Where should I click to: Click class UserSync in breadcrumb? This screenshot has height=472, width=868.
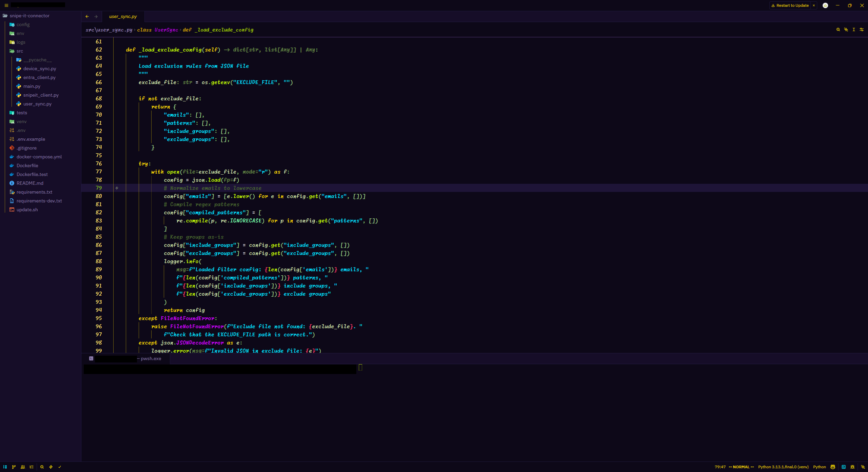point(157,30)
